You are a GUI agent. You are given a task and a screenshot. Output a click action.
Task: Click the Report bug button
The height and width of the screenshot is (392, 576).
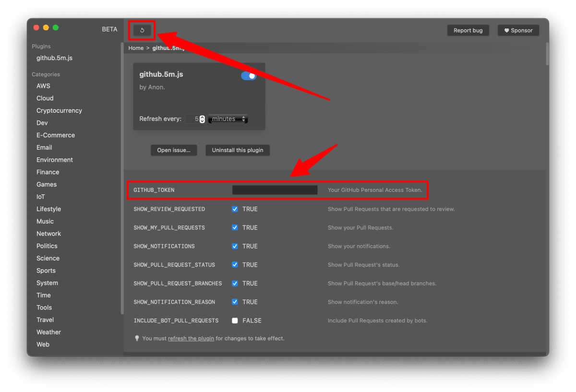click(468, 30)
